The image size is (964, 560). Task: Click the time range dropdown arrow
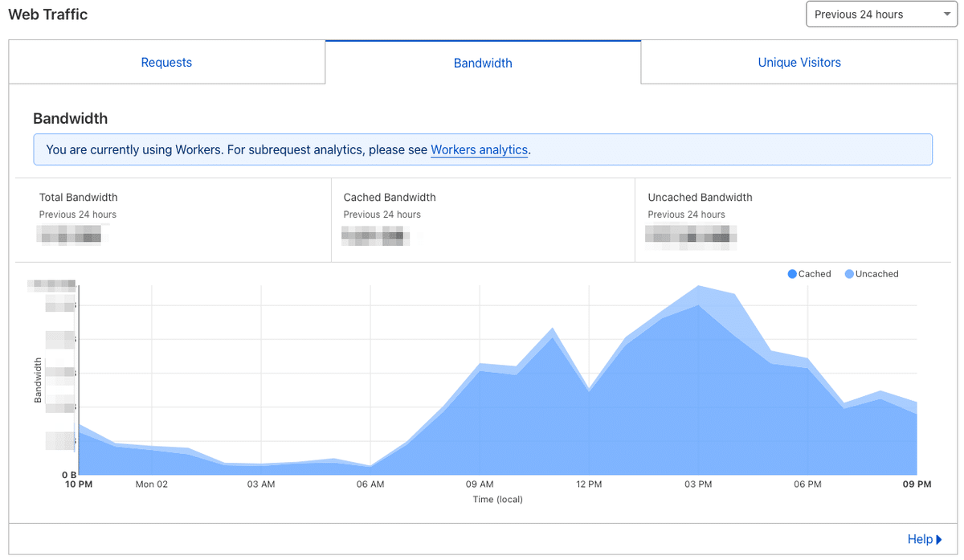(x=946, y=14)
